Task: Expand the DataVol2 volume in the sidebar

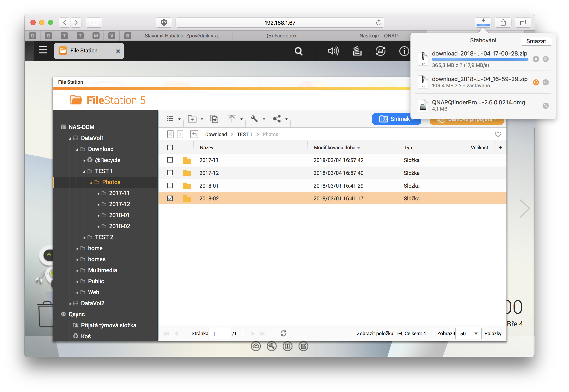Action: pyautogui.click(x=70, y=303)
